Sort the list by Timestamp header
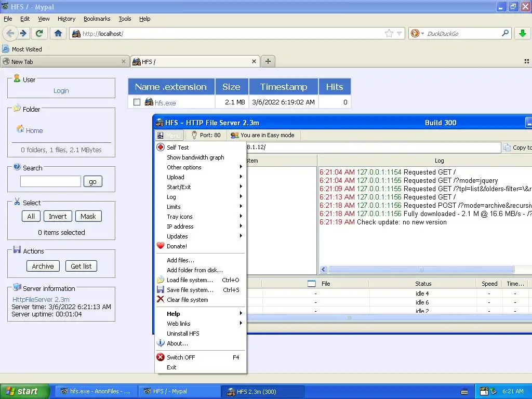 (284, 87)
